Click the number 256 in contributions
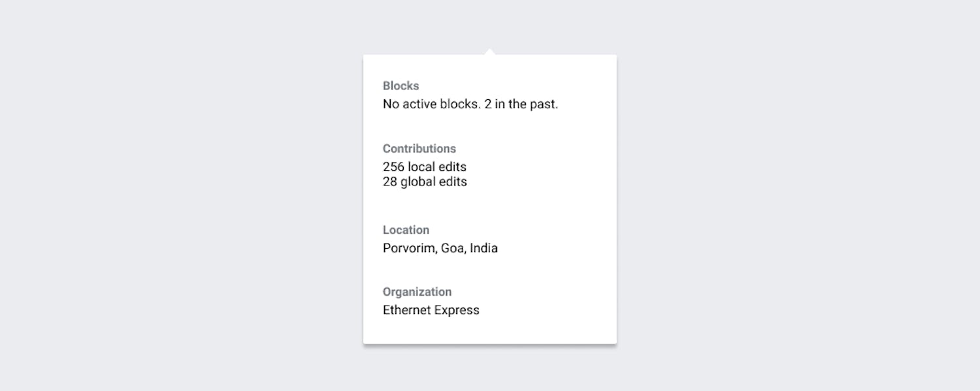980x391 pixels. [393, 167]
